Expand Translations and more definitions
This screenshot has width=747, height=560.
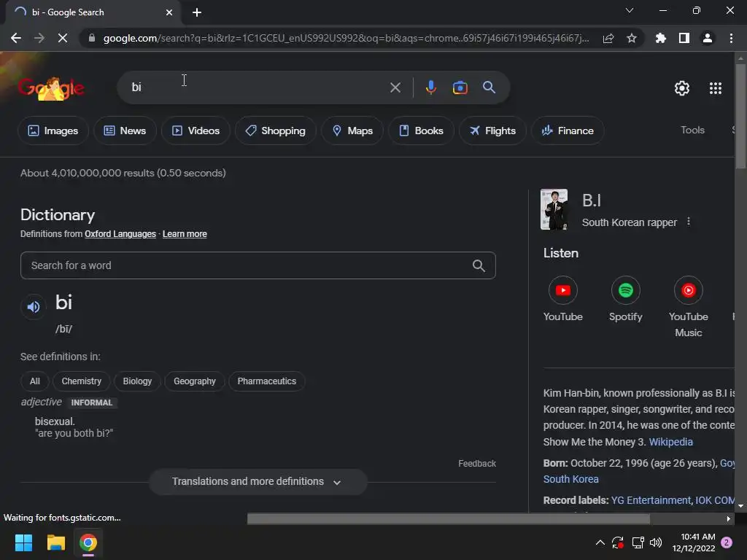258,482
